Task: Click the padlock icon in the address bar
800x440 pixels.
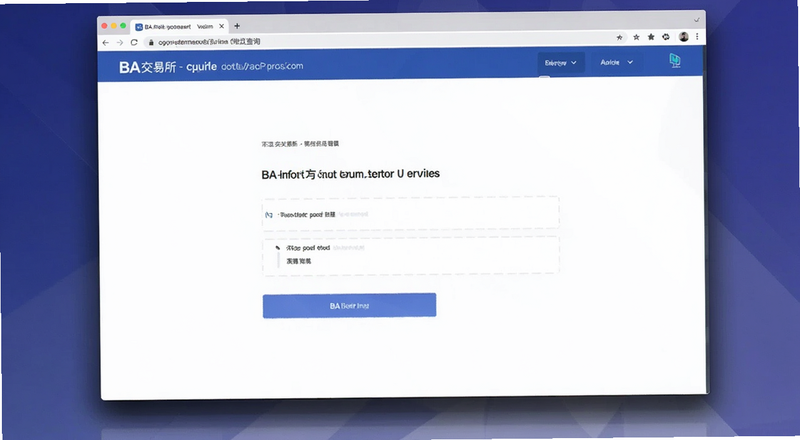Action: point(151,42)
